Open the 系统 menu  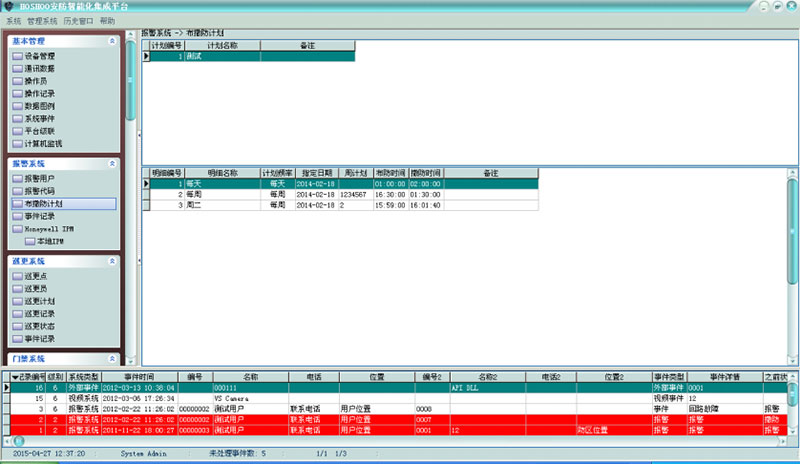tap(13, 20)
